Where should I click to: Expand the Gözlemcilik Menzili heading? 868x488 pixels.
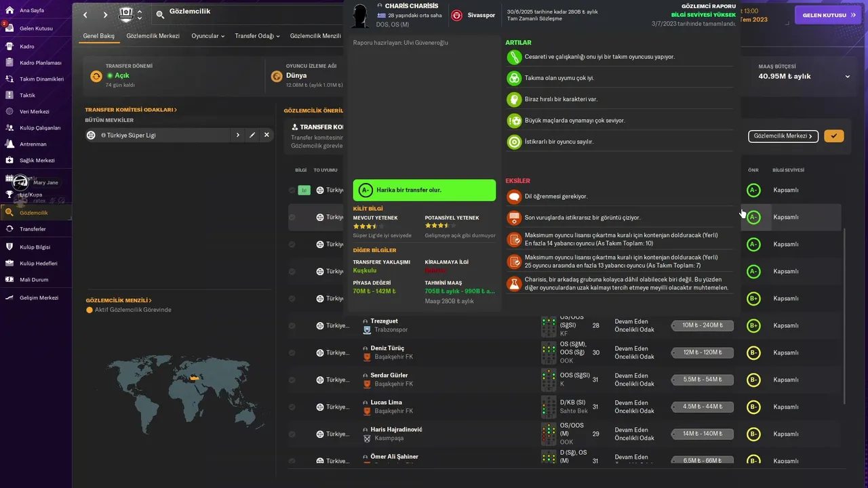119,300
